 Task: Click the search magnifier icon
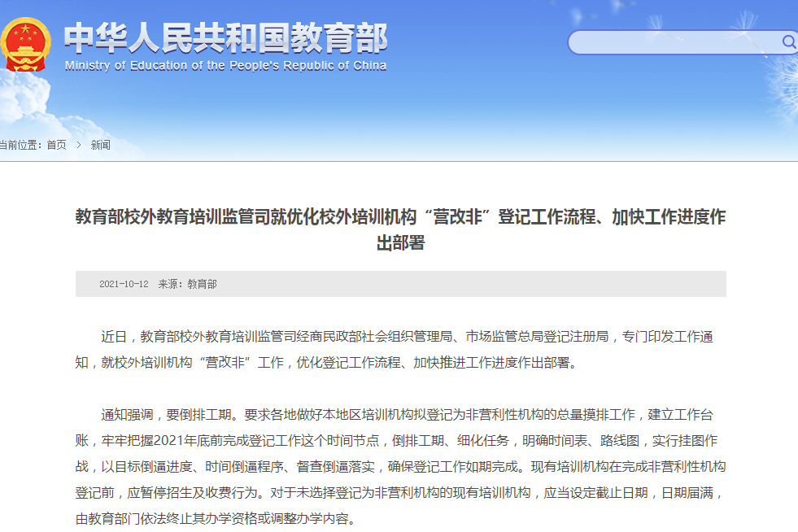788,41
